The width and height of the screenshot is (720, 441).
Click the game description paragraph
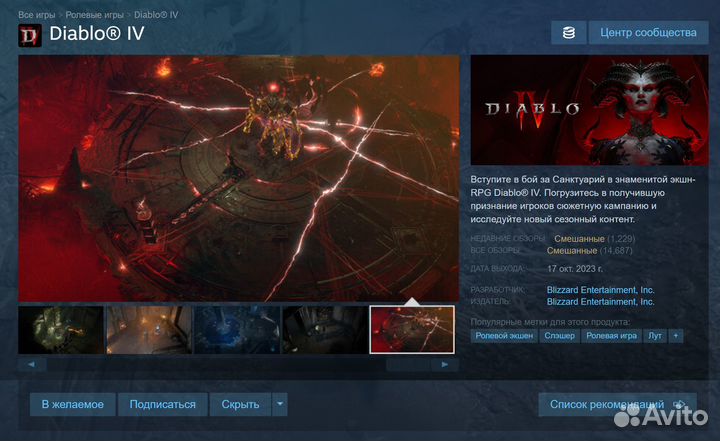(583, 199)
